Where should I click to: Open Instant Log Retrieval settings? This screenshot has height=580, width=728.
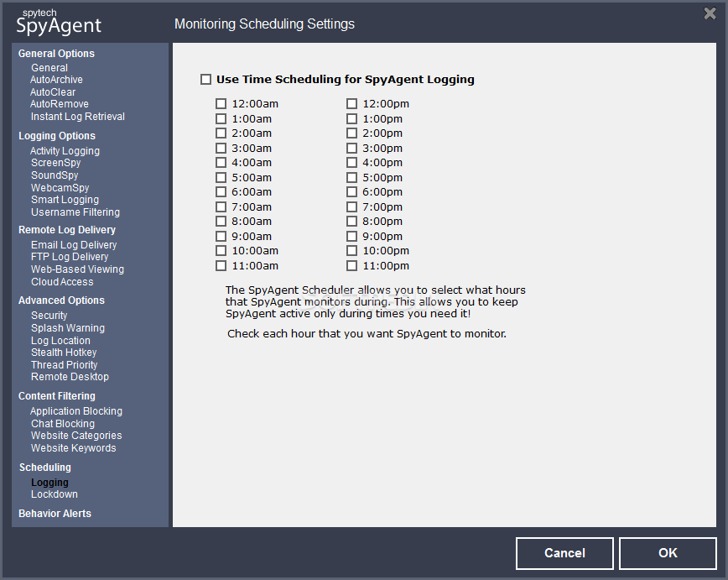click(77, 117)
